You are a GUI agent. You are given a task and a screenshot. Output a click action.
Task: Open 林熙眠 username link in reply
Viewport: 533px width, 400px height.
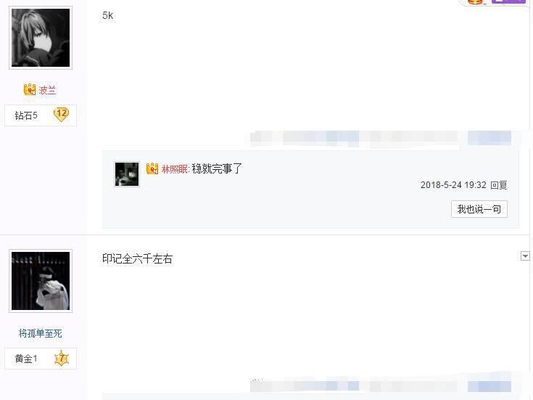click(174, 169)
